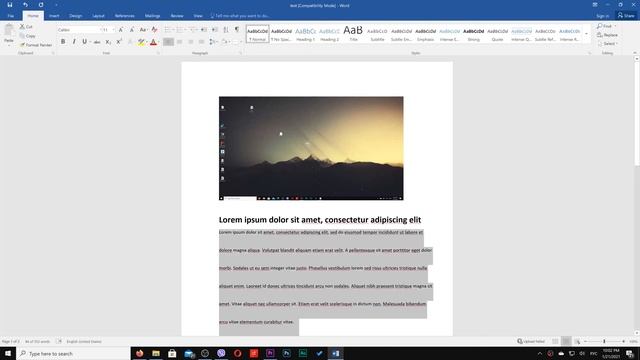Cut the selected text with scissors icon

point(27,27)
